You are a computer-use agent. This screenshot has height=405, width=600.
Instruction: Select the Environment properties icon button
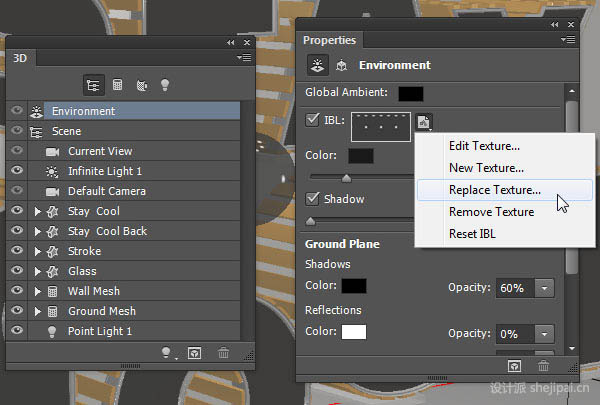tap(317, 65)
